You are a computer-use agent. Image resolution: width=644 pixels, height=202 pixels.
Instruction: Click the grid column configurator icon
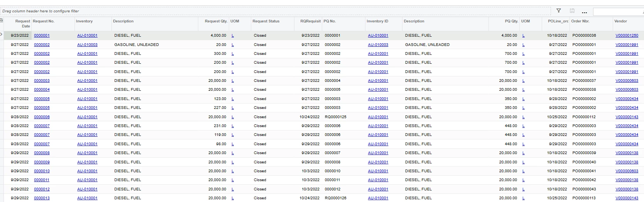[1, 21]
